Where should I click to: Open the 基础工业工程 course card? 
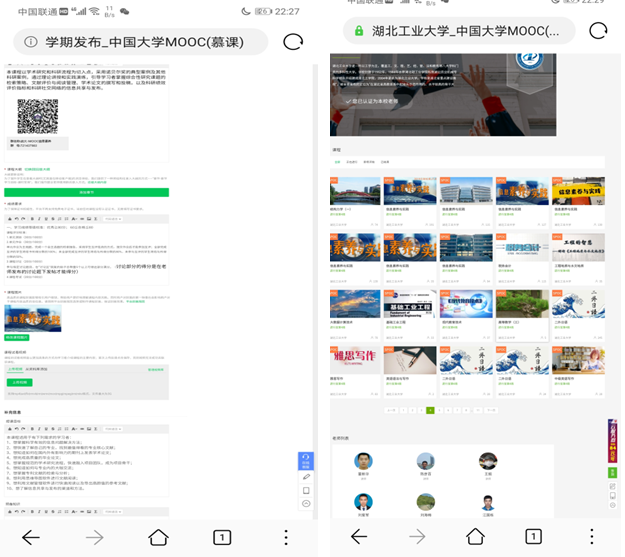[x=410, y=315]
